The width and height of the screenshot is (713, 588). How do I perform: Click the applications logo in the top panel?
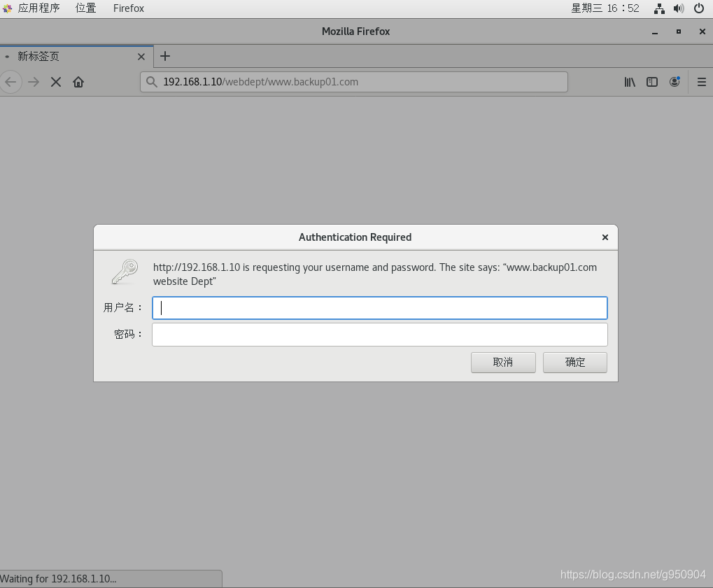(x=7, y=8)
